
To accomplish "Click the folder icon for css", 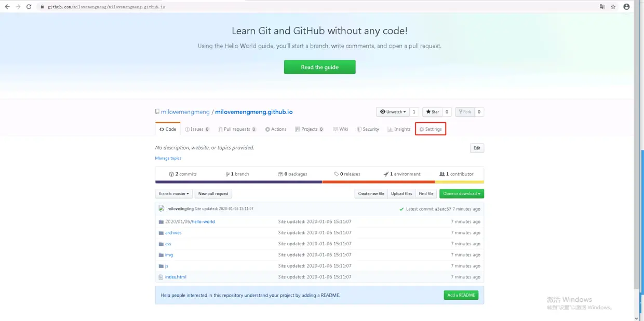I will tap(161, 244).
